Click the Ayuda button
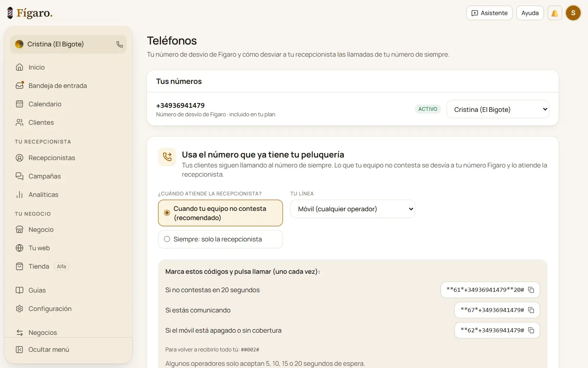This screenshot has width=588, height=368. 530,13
